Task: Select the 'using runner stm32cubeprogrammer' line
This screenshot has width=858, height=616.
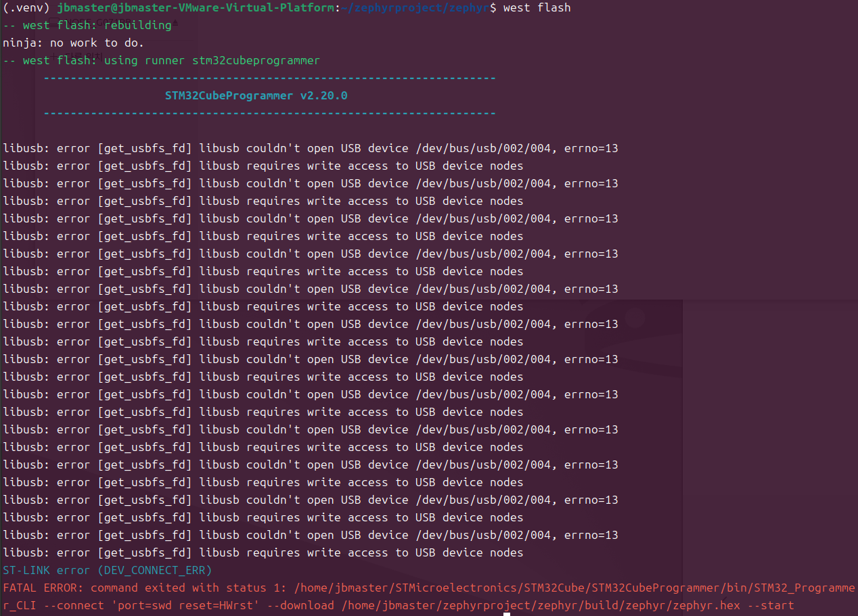Action: [x=162, y=61]
